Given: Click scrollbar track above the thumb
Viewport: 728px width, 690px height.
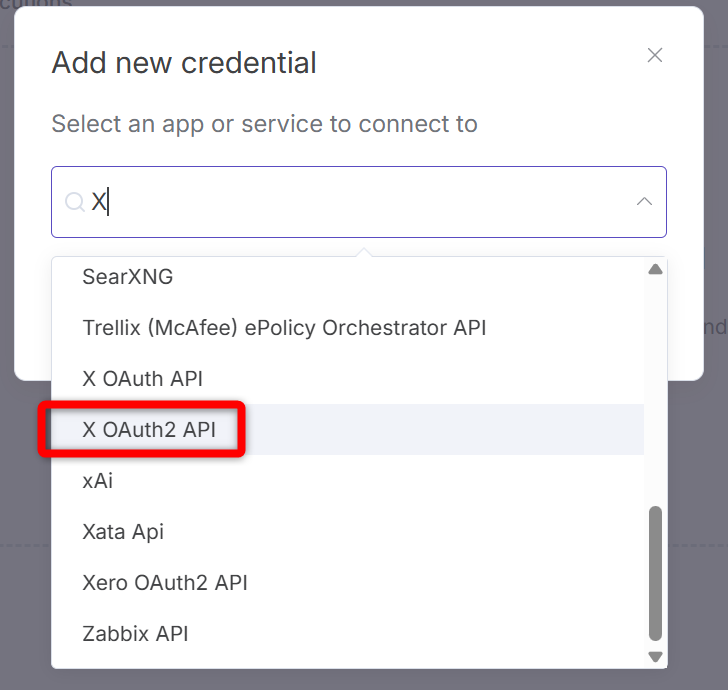Looking at the screenshot, I should click(x=655, y=390).
